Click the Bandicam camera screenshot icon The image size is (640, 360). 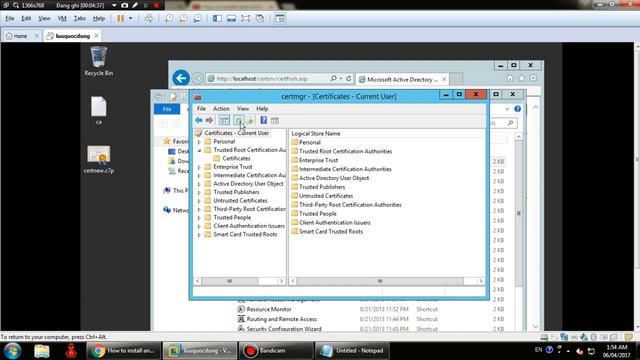click(124, 5)
